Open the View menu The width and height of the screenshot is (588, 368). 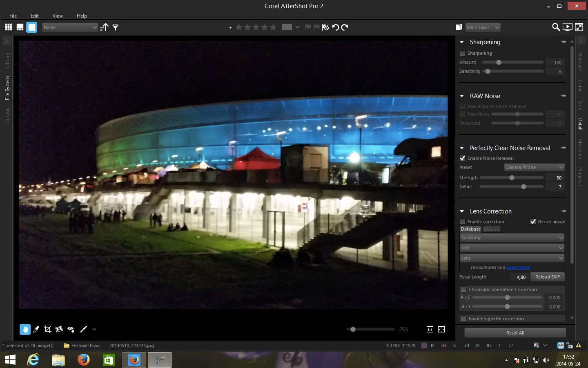(58, 16)
